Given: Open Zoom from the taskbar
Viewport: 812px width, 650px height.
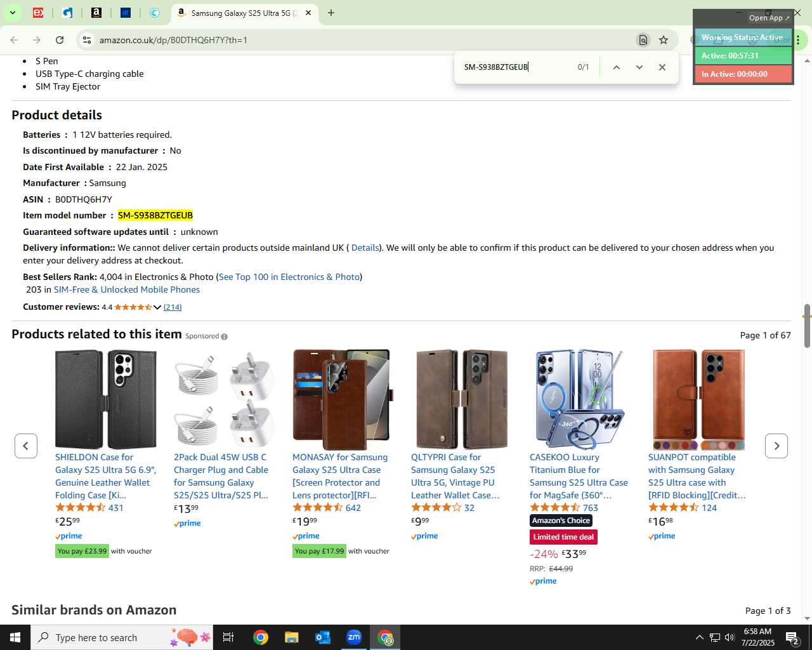Looking at the screenshot, I should click(354, 637).
